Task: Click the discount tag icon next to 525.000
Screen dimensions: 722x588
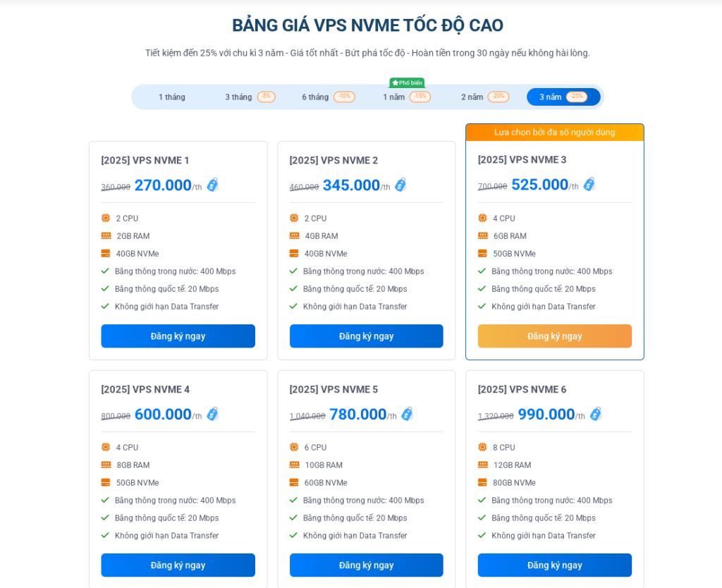Action: (x=589, y=184)
